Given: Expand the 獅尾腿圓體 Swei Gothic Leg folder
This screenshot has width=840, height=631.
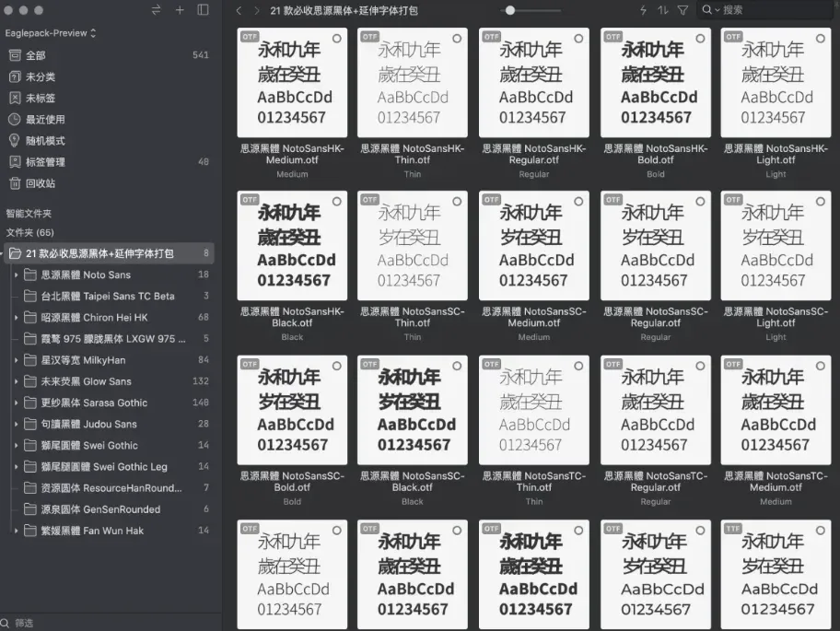Looking at the screenshot, I should (16, 466).
